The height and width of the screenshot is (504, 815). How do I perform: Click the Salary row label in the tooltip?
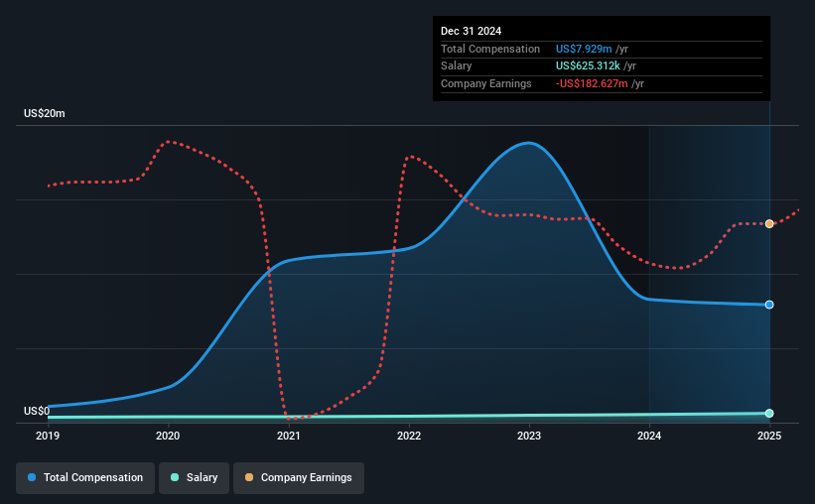(457, 66)
